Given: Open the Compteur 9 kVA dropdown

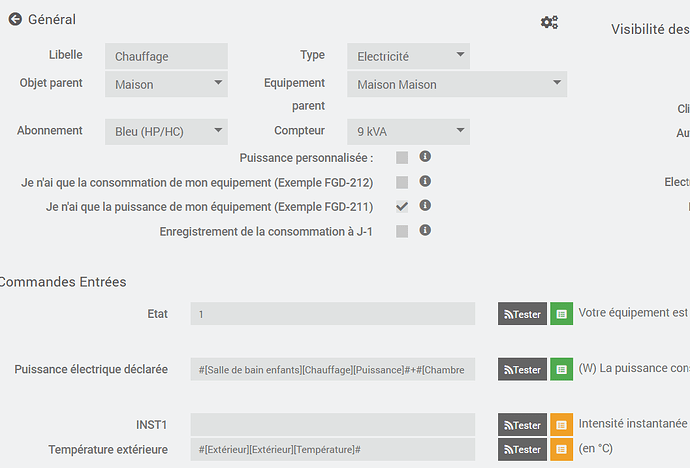Looking at the screenshot, I should pyautogui.click(x=408, y=131).
